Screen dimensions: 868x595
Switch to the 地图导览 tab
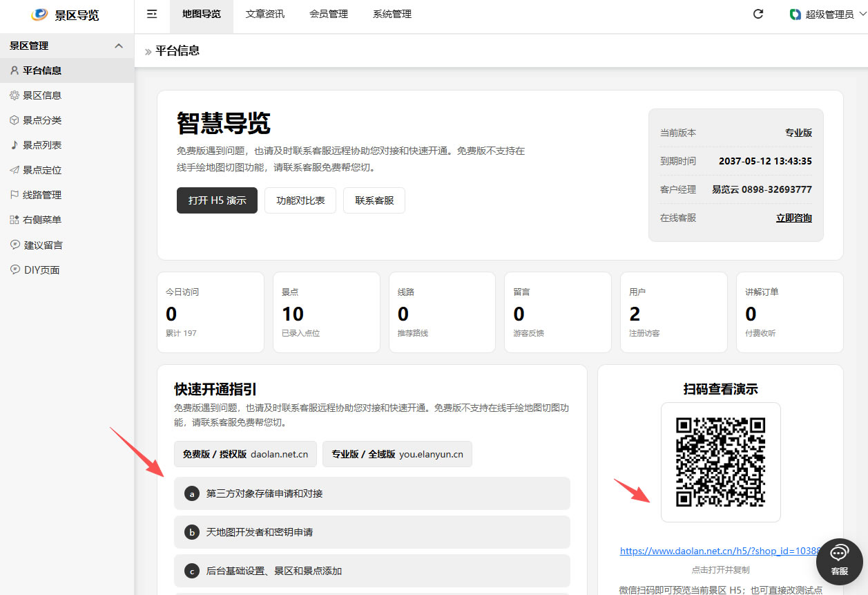[x=202, y=15]
